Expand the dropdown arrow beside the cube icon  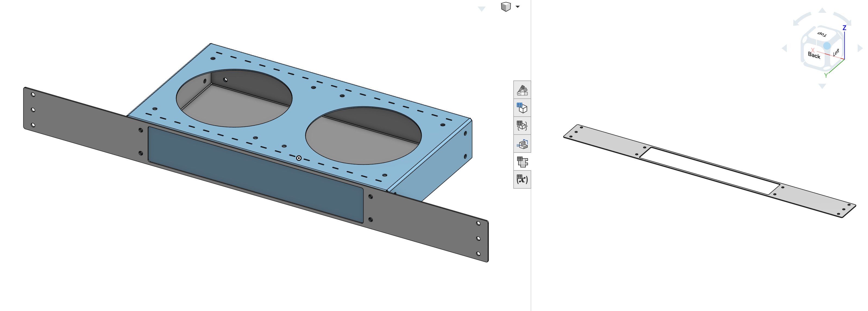pos(518,7)
